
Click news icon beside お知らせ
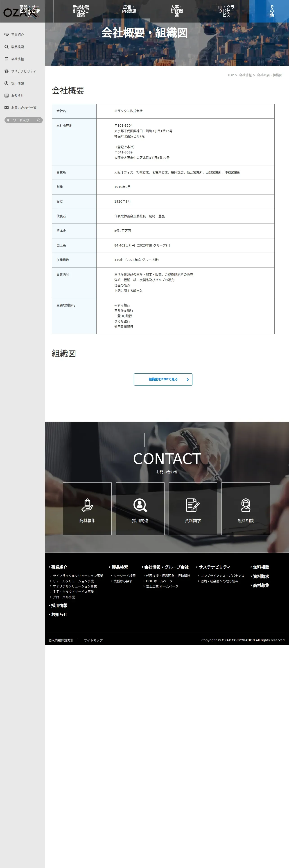(x=6, y=95)
